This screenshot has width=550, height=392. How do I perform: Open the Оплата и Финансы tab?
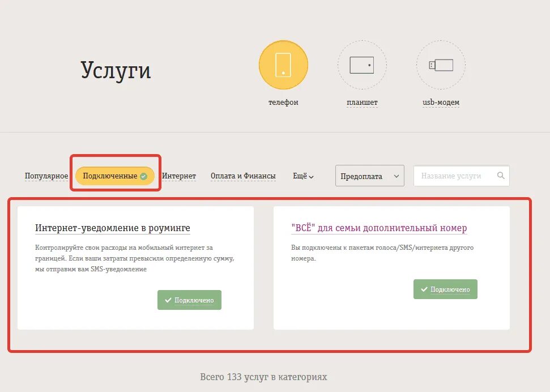click(243, 176)
